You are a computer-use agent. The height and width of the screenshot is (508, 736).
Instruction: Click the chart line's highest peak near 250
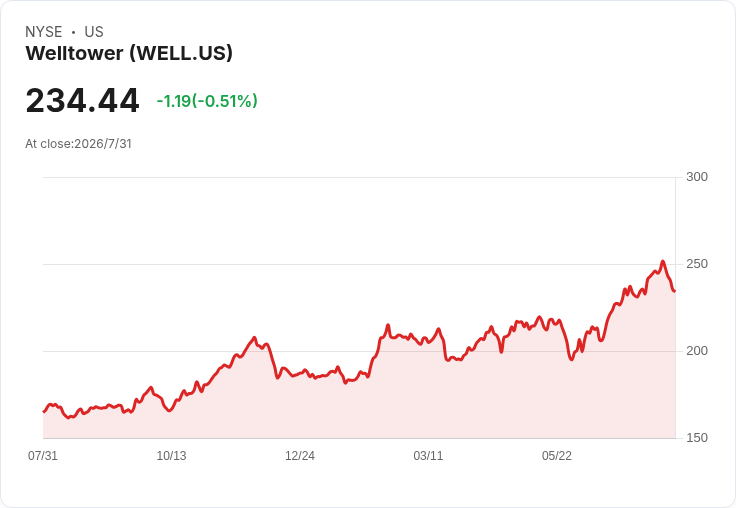click(663, 262)
